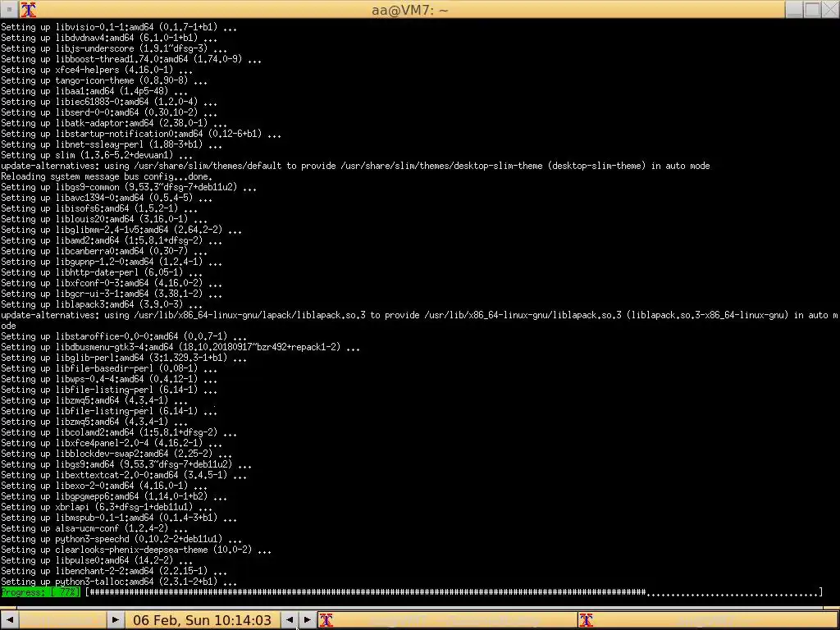Click the update-alternatives desktop-slim-theme line
The width and height of the screenshot is (840, 630).
coord(355,166)
